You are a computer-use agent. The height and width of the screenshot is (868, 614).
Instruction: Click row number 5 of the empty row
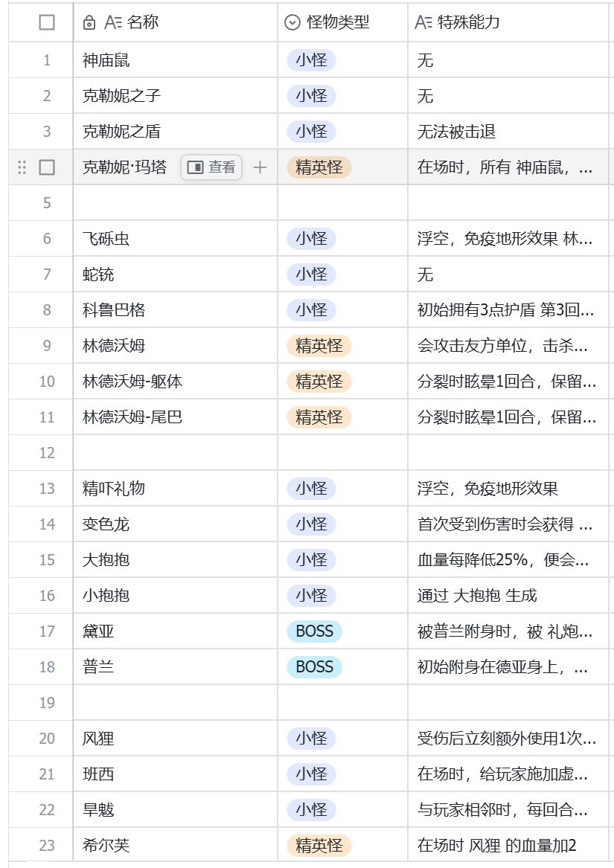pyautogui.click(x=47, y=203)
